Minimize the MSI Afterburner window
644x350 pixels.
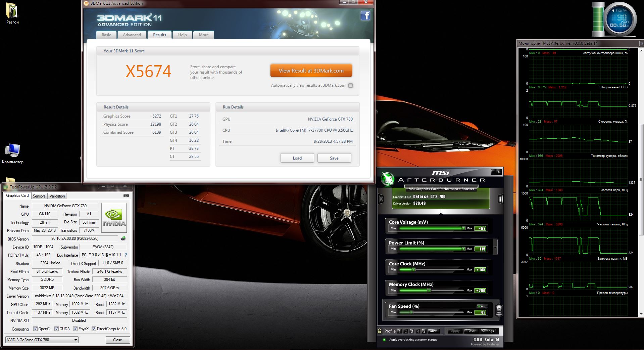493,172
